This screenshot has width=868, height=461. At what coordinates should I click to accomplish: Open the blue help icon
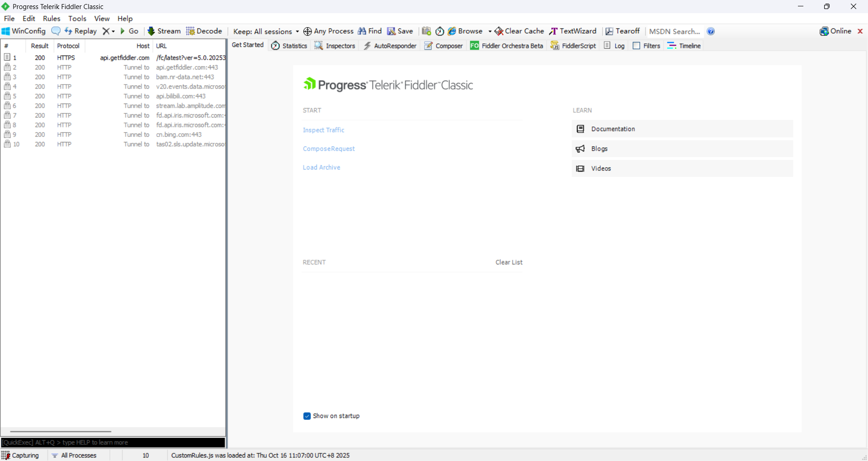[711, 31]
